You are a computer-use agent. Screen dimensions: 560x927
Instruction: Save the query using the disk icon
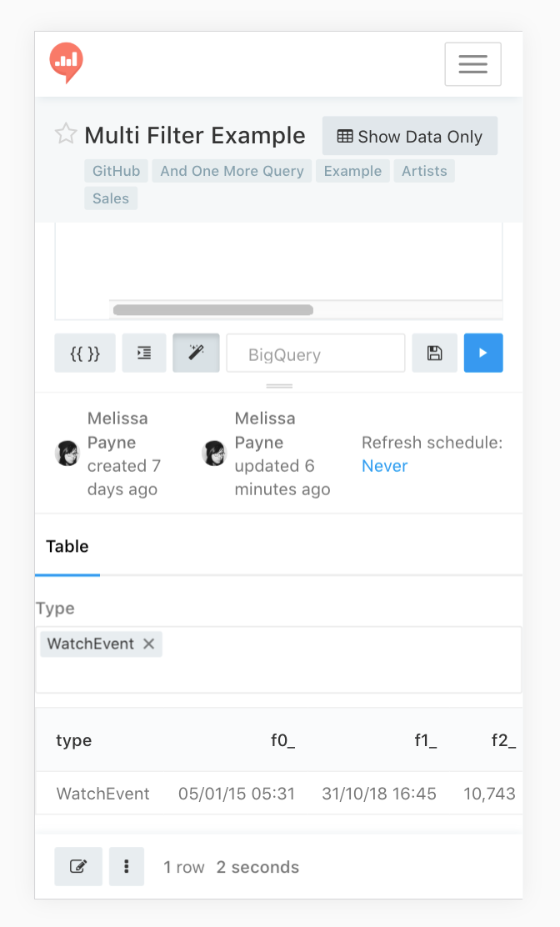434,353
